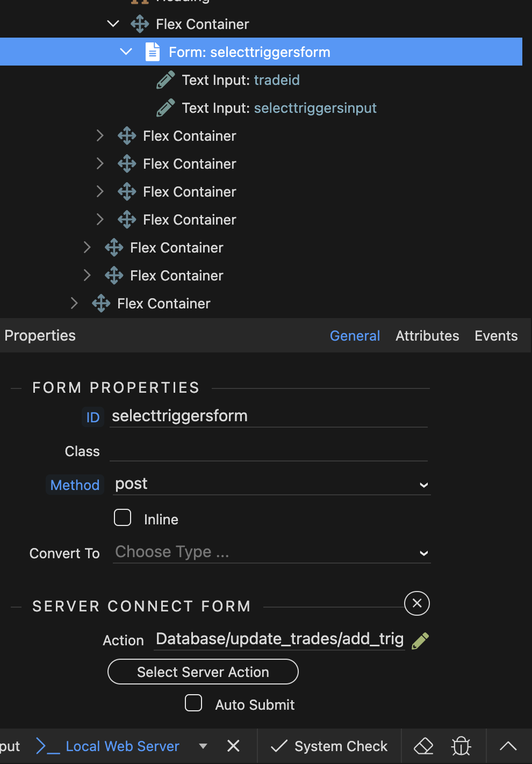Click the Class input field
Viewport: 532px width, 764px height.
pyautogui.click(x=269, y=451)
